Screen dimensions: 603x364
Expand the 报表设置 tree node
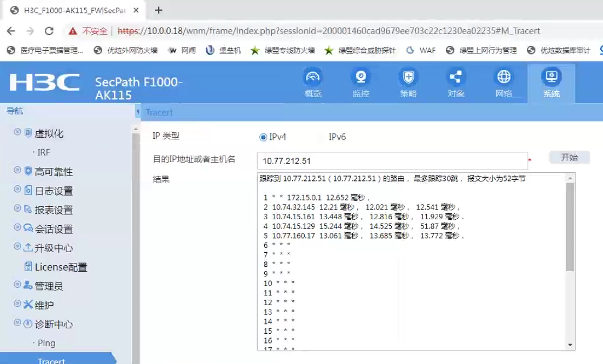click(17, 208)
